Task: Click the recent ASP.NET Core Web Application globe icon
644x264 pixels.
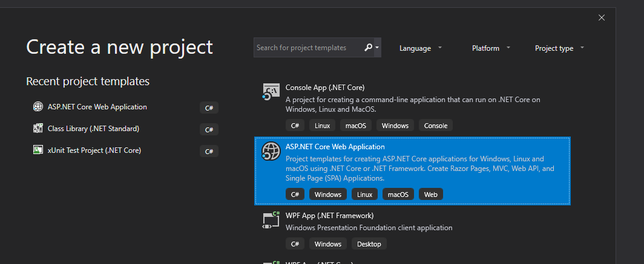Action: pos(38,106)
